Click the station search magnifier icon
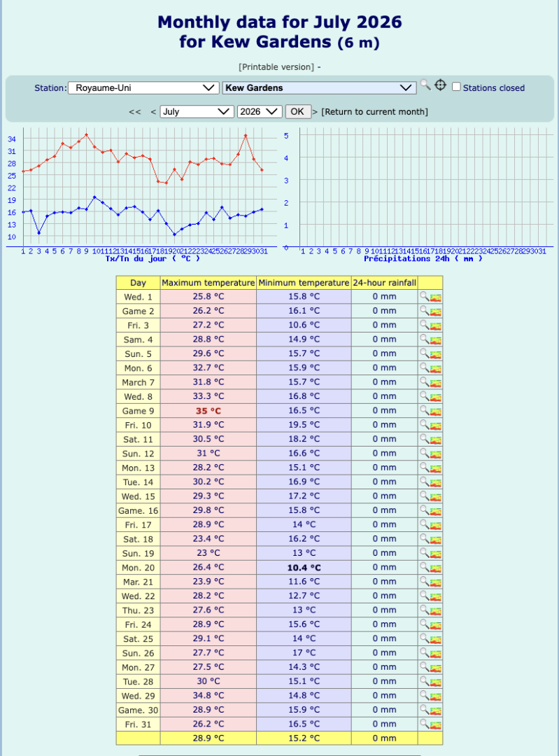This screenshot has height=756, width=559. pos(425,85)
